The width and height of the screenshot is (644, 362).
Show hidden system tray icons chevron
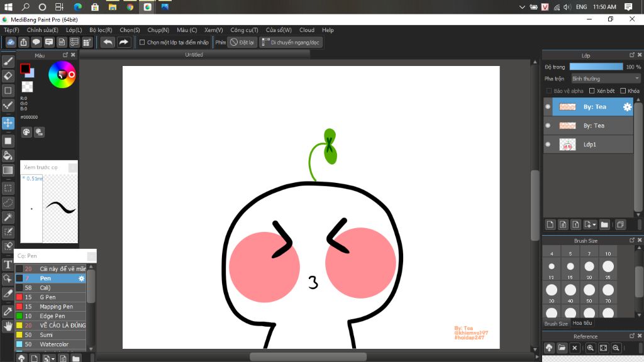click(522, 7)
